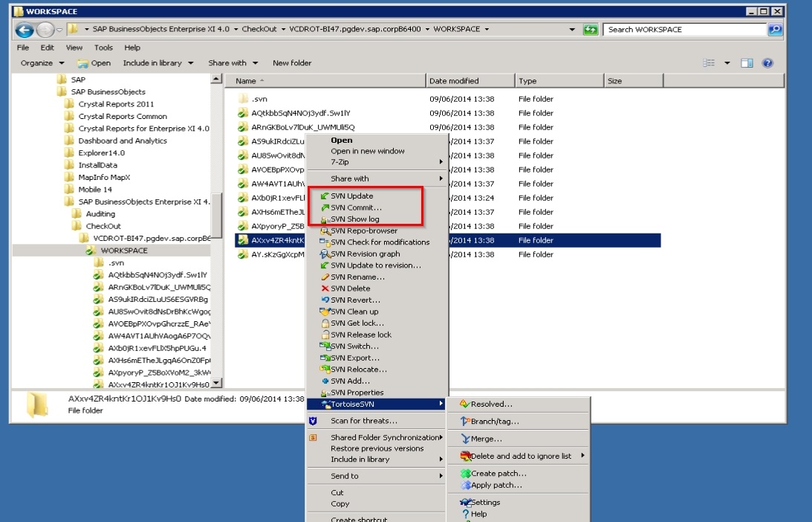This screenshot has width=812, height=522.
Task: Click the SVN Get lock padlock icon
Action: [x=325, y=323]
